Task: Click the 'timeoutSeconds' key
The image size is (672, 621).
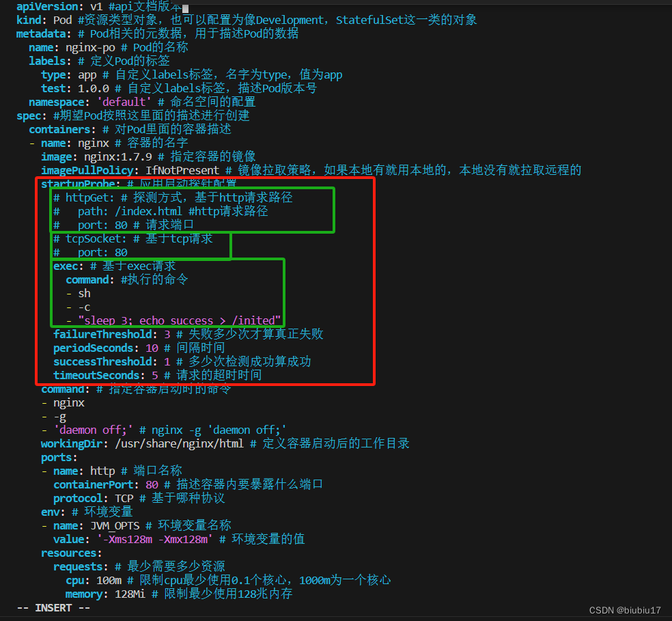Action: (x=96, y=376)
